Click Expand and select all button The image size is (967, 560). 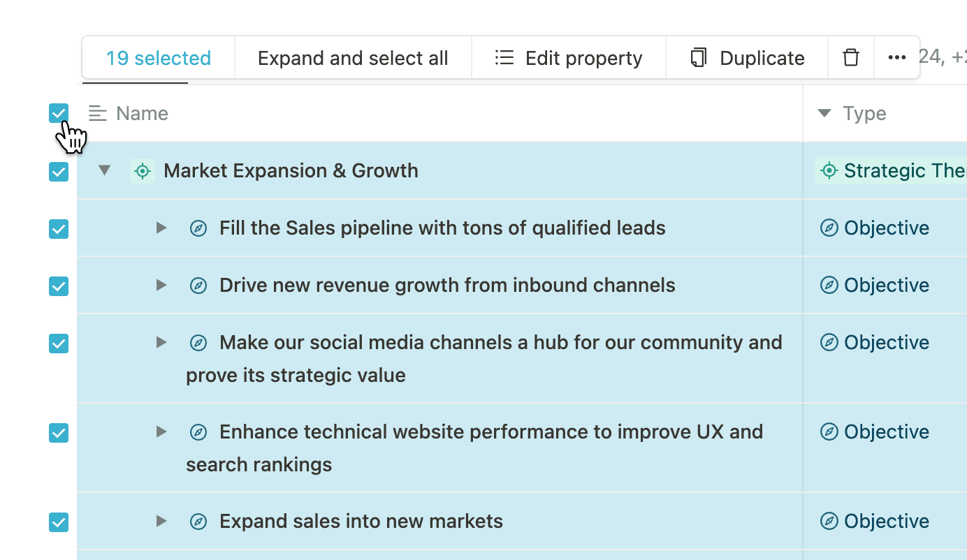point(353,58)
